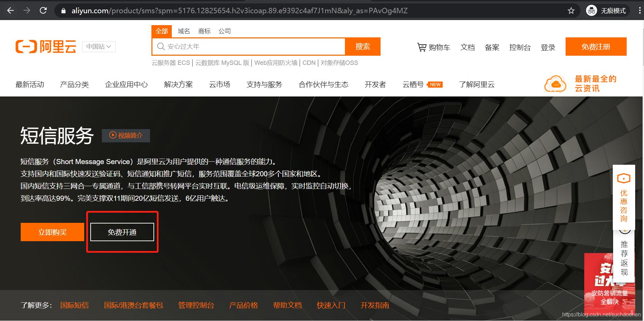Click the 免费开通 button
This screenshot has width=644, height=321.
click(x=122, y=232)
